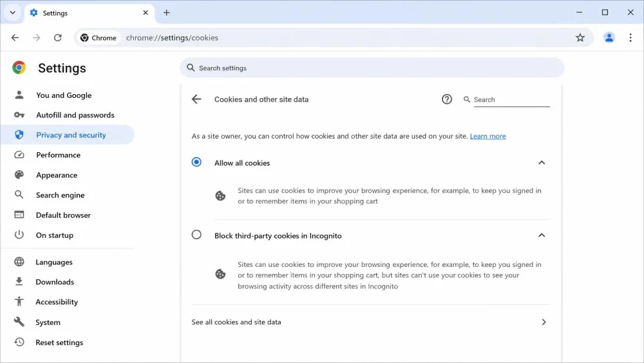Screen dimensions: 644x363
Task: Bookmark this page with the star icon
Action: coord(580,38)
